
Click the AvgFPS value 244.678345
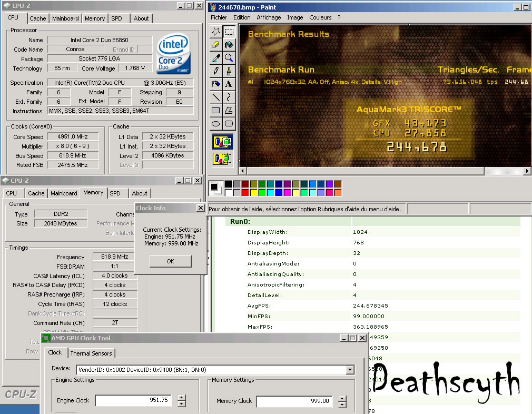370,305
